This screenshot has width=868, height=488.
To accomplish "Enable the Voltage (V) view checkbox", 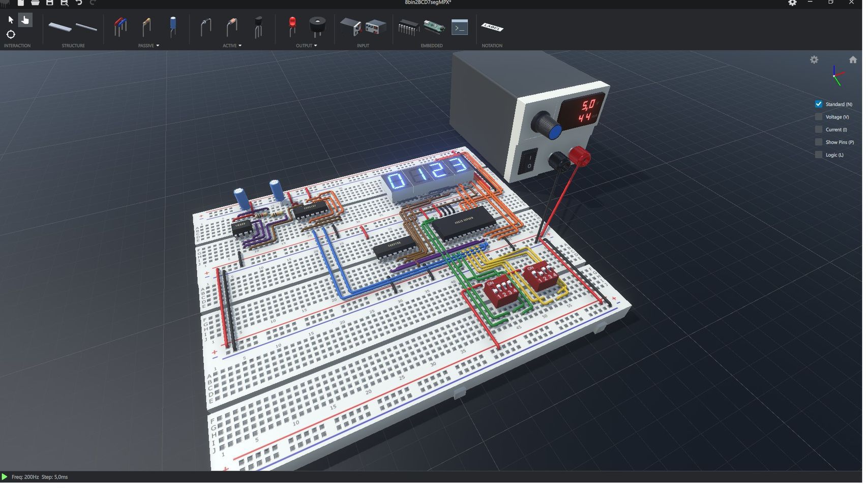I will tap(819, 117).
